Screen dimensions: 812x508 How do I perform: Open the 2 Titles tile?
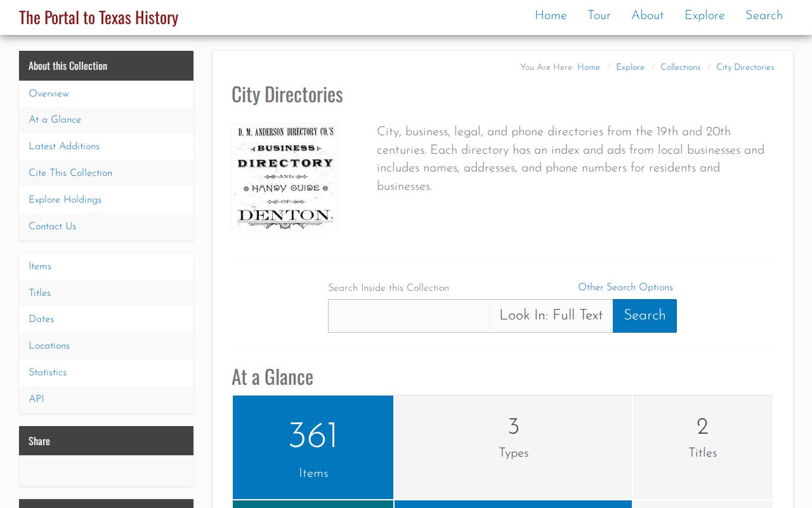click(x=703, y=447)
